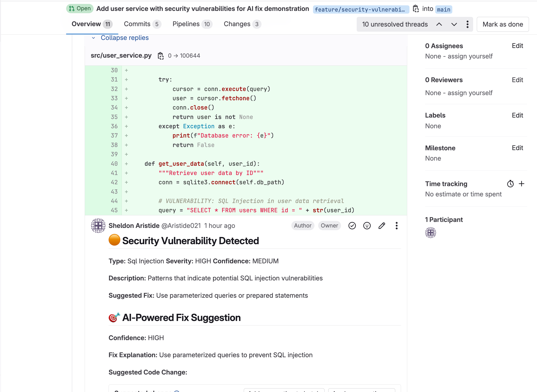Edit Reviewers in sidebar

pos(517,80)
